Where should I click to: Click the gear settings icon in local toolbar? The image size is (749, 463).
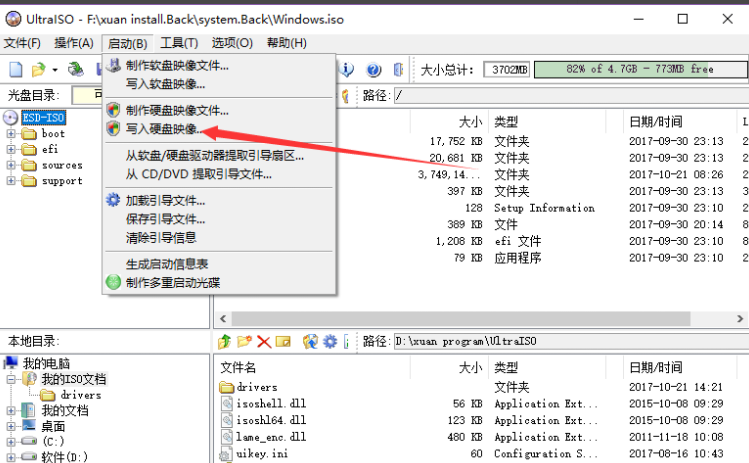[329, 341]
